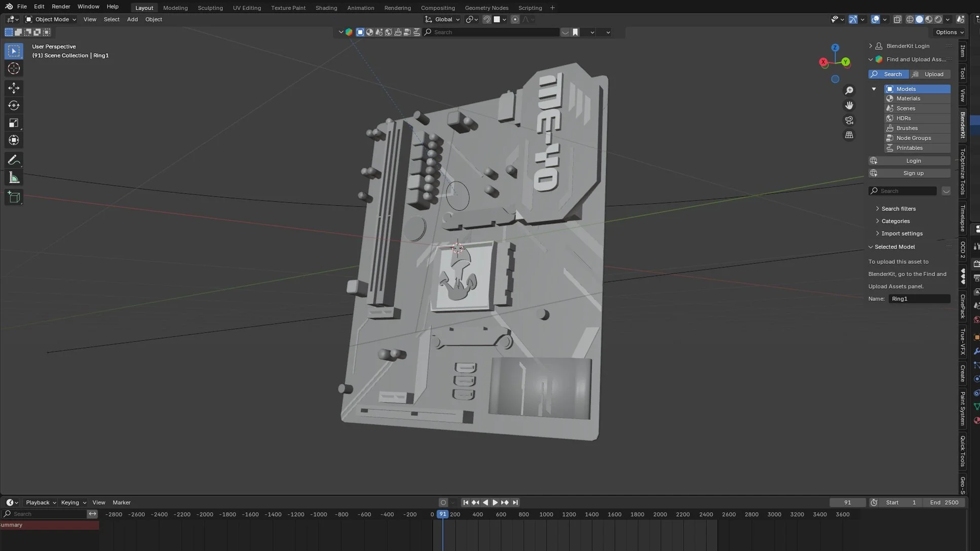The image size is (980, 551).
Task: Select the Cursor tool in the toolbar
Action: coord(14,68)
